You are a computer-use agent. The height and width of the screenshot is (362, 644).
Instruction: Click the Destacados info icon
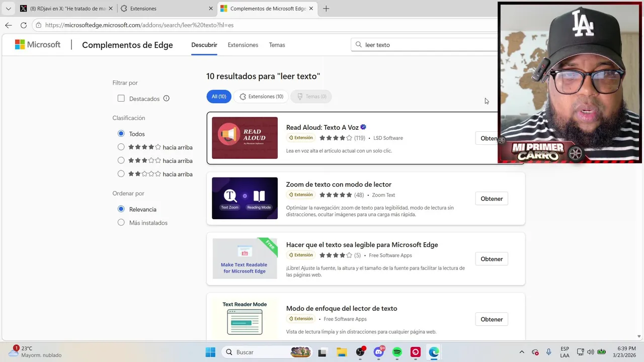(x=167, y=99)
